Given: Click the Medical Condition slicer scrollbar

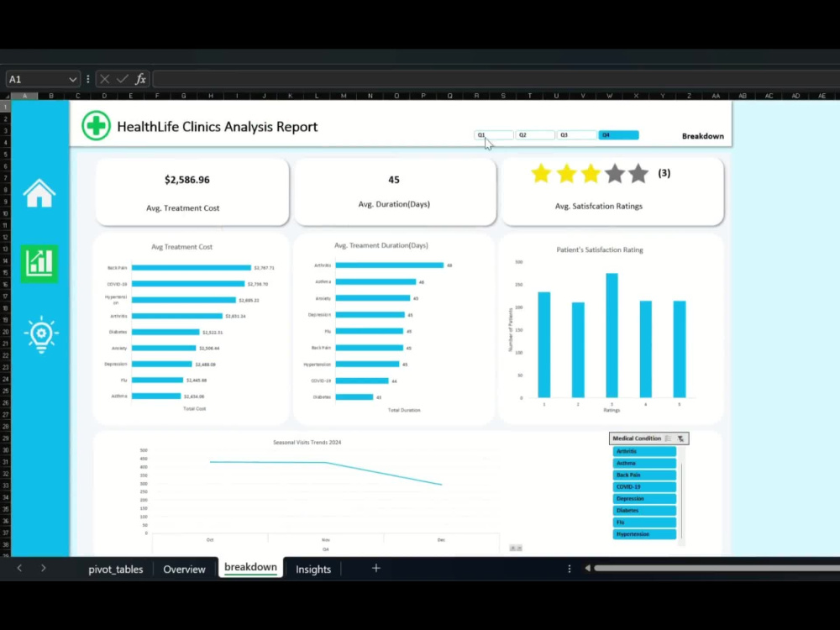Looking at the screenshot, I should point(682,496).
